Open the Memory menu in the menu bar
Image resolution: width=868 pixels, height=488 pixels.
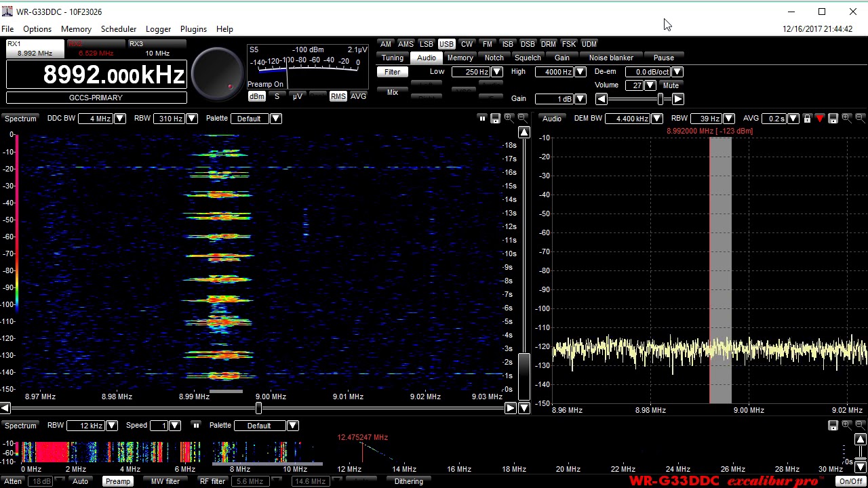pos(76,29)
